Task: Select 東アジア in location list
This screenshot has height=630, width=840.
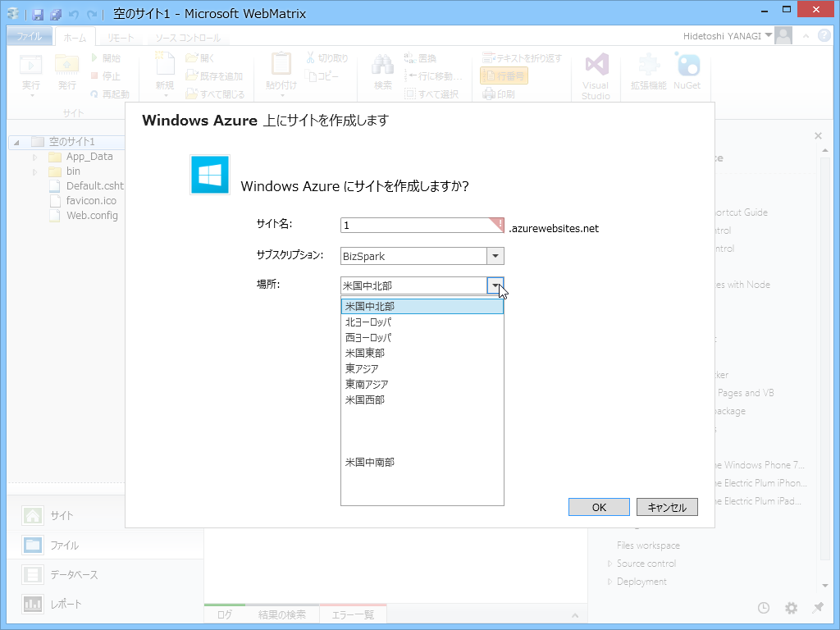Action: [x=422, y=368]
